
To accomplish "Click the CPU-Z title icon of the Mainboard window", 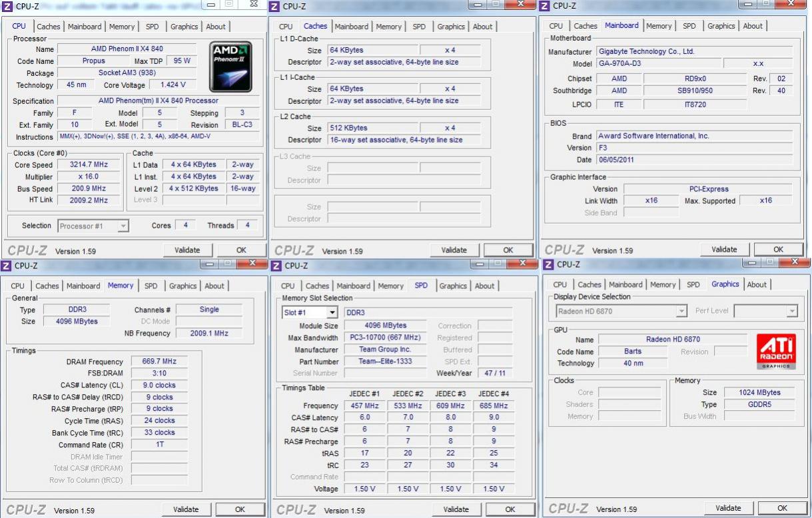I will (x=544, y=5).
